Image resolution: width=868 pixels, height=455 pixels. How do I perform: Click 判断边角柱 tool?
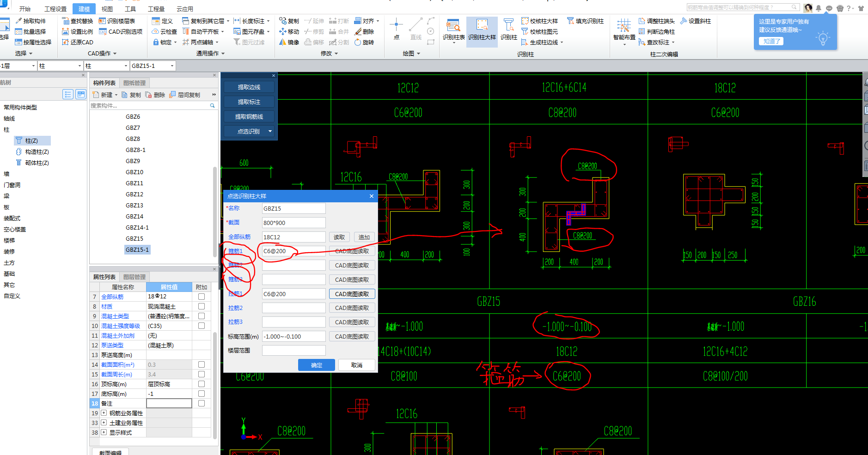coord(657,31)
